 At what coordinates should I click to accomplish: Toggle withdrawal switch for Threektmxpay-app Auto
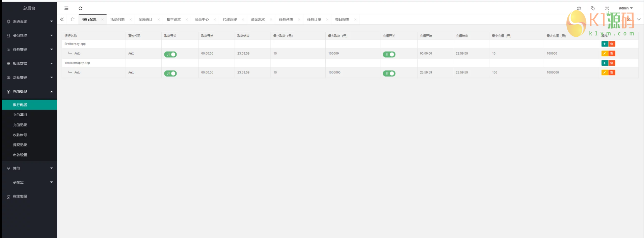click(170, 73)
